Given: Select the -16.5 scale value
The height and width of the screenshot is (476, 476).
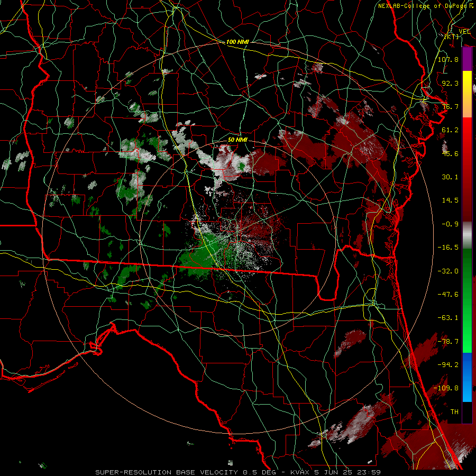Looking at the screenshot, I should 448,248.
